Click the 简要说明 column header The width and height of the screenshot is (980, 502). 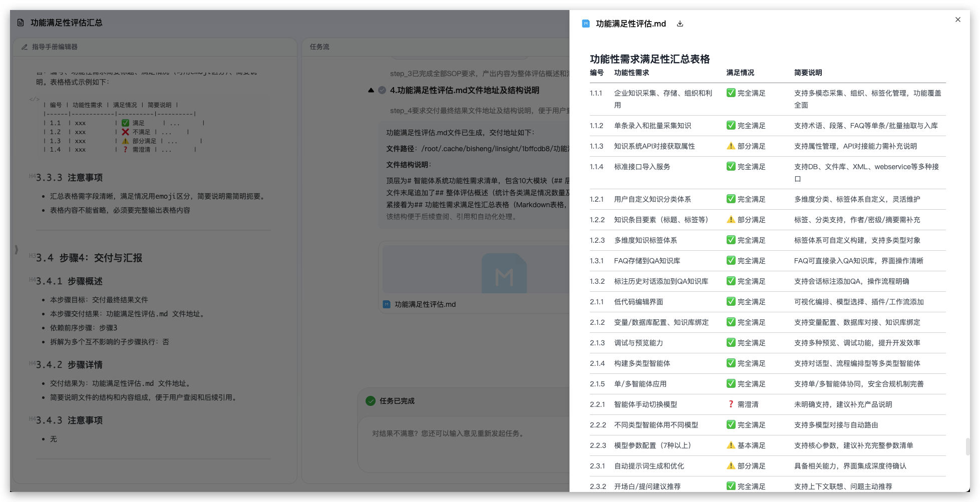tap(808, 73)
